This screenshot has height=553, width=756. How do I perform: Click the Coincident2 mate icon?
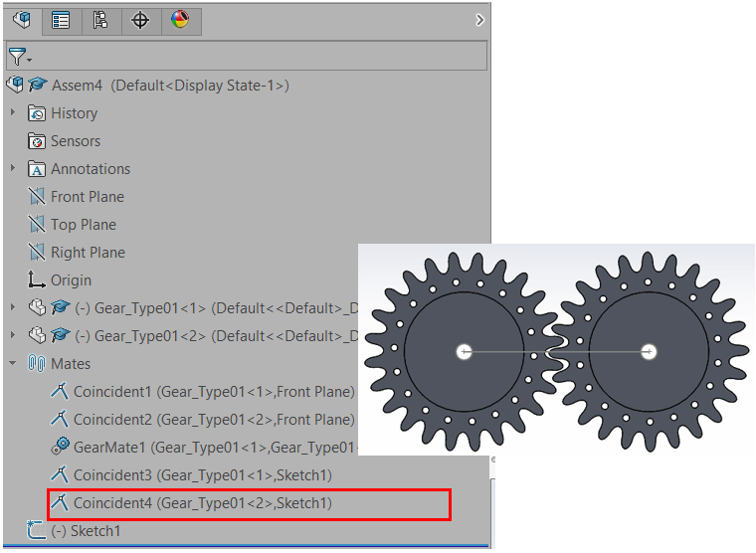coord(60,419)
